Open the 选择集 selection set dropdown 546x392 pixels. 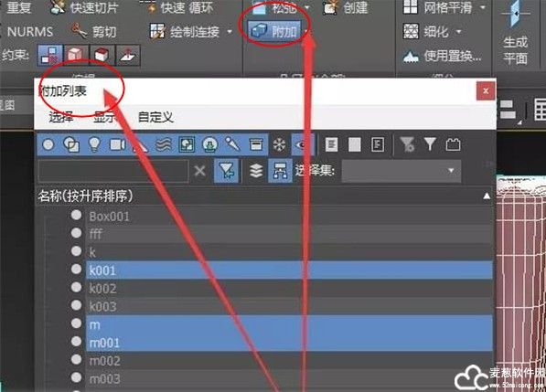(x=401, y=171)
